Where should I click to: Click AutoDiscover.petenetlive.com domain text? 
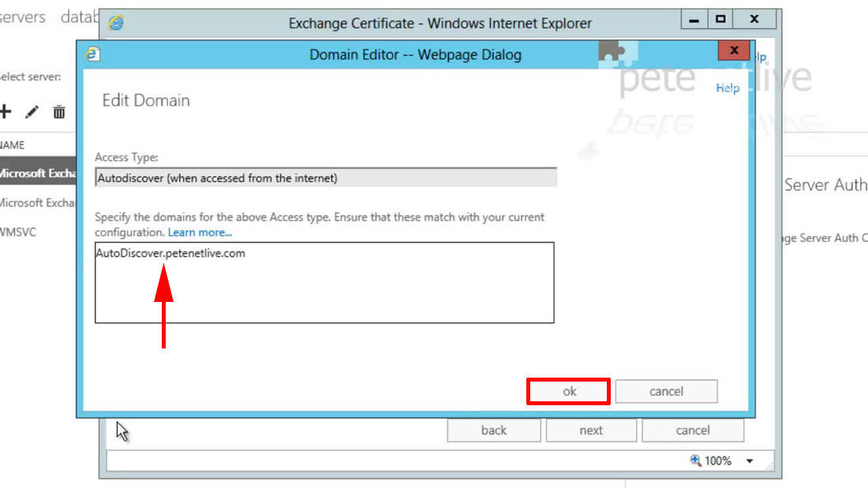point(170,253)
